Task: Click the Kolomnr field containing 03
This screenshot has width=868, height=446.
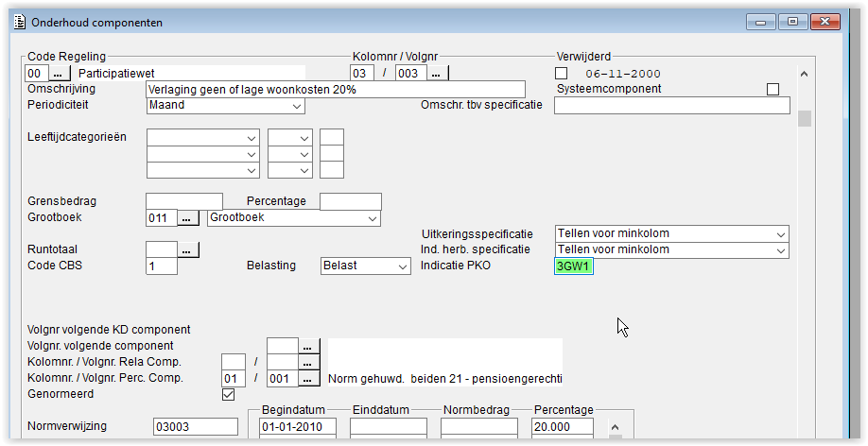Action: coord(362,73)
